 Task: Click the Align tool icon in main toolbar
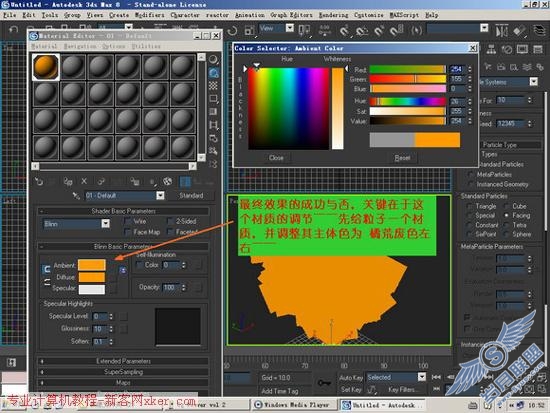click(x=519, y=31)
